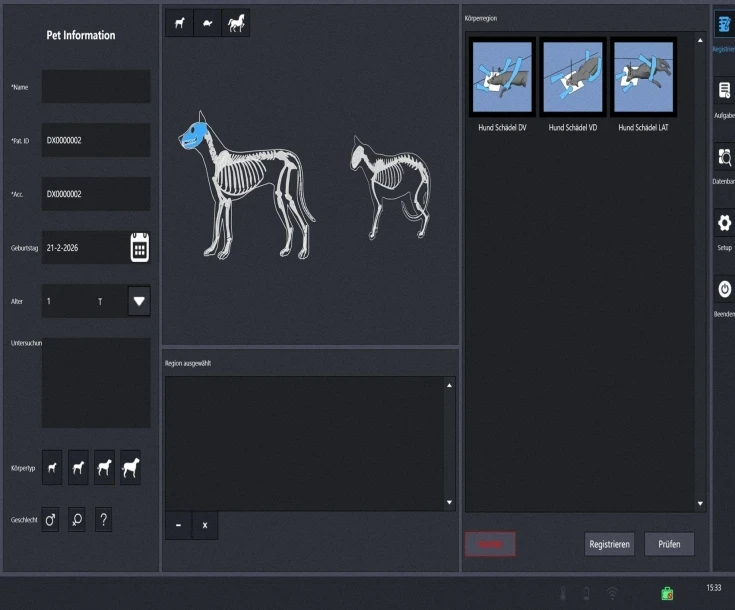Viewport: 735px width, 610px height.
Task: Click the green briefcase icon in status bar
Action: tap(667, 594)
